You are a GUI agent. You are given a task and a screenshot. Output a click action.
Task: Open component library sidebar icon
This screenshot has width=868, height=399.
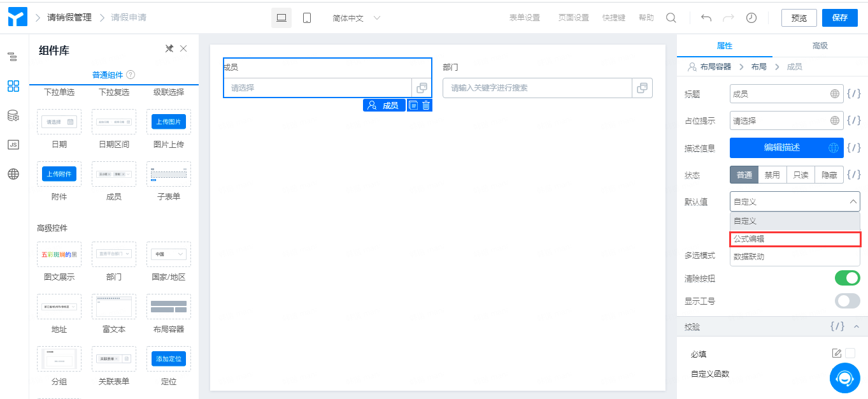[13, 86]
